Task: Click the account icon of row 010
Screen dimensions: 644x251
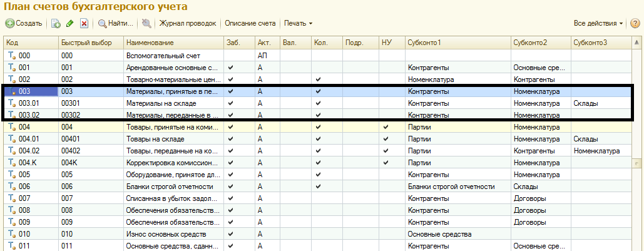Action: click(11, 234)
